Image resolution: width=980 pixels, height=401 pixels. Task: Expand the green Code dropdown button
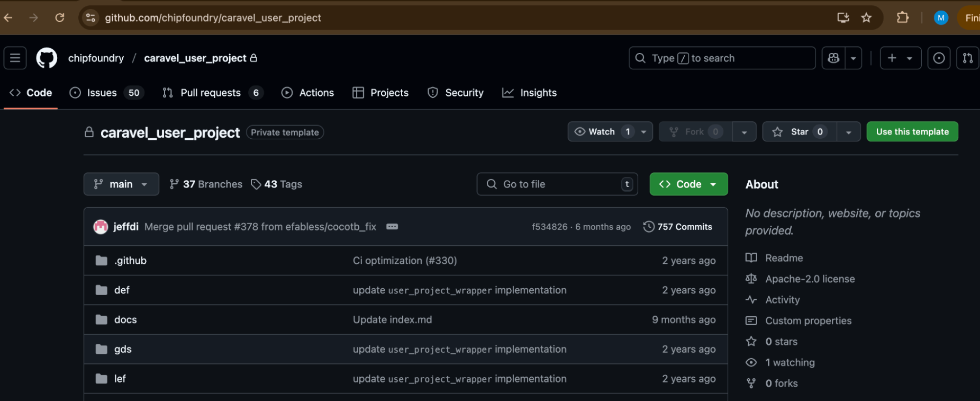[688, 184]
